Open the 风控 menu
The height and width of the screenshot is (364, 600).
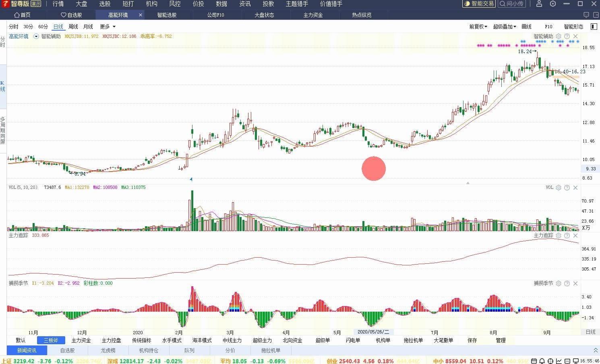click(x=175, y=4)
